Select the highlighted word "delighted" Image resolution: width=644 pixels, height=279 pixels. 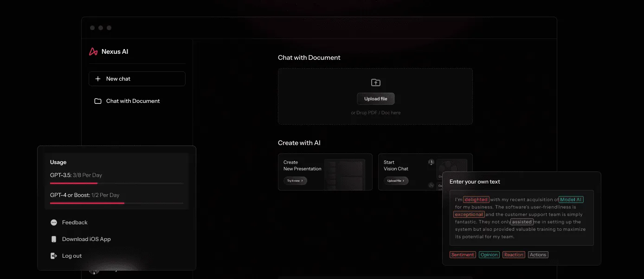pos(476,200)
